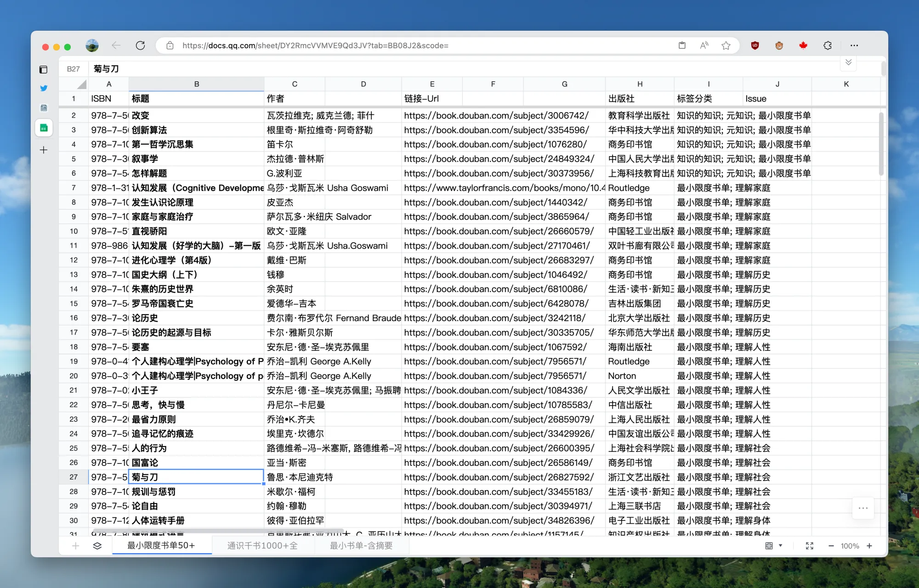Zoom in with the plus button

pyautogui.click(x=869, y=546)
